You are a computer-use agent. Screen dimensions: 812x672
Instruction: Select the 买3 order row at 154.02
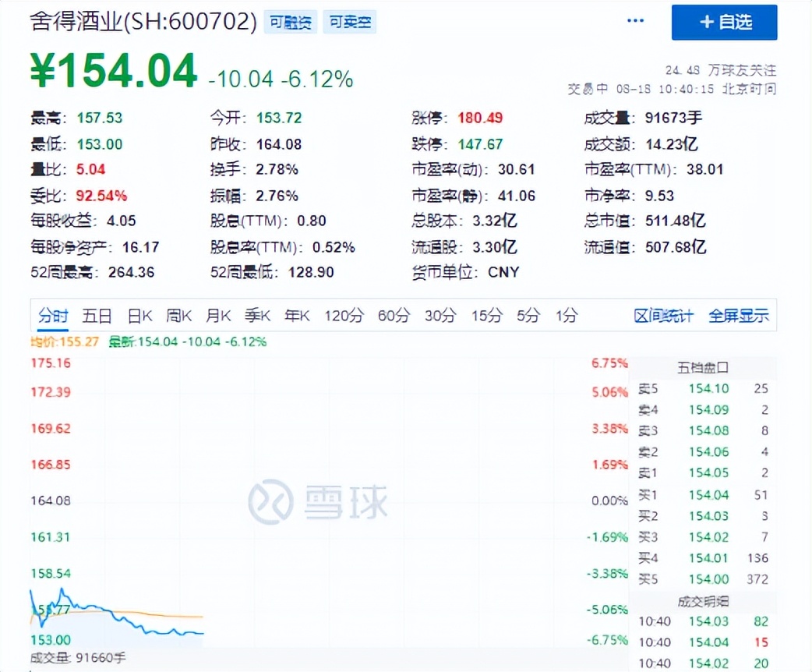703,537
